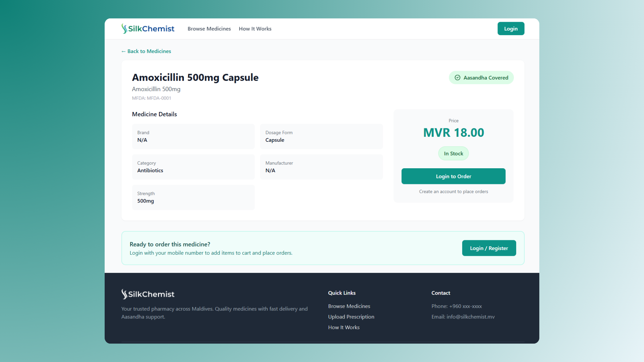Open Upload Prescription footer link
Screen dimensions: 644x362
(351, 317)
